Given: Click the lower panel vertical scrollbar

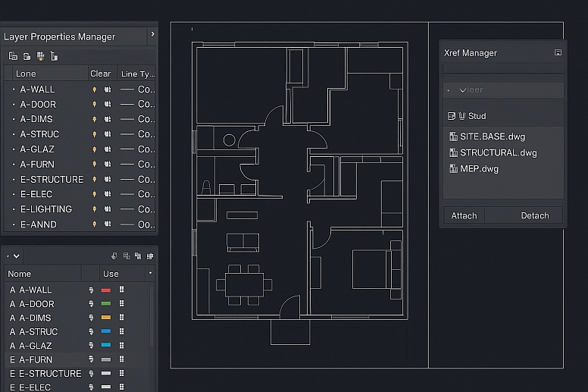Looking at the screenshot, I should [x=152, y=317].
